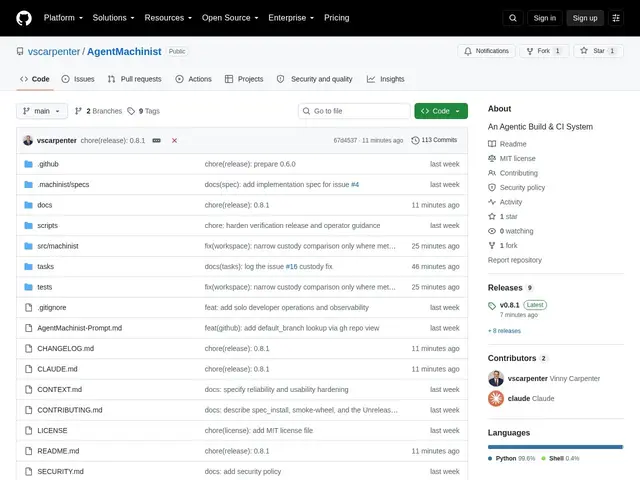The height and width of the screenshot is (480, 640).
Task: Expand commit message ellipsis button
Action: click(156, 140)
